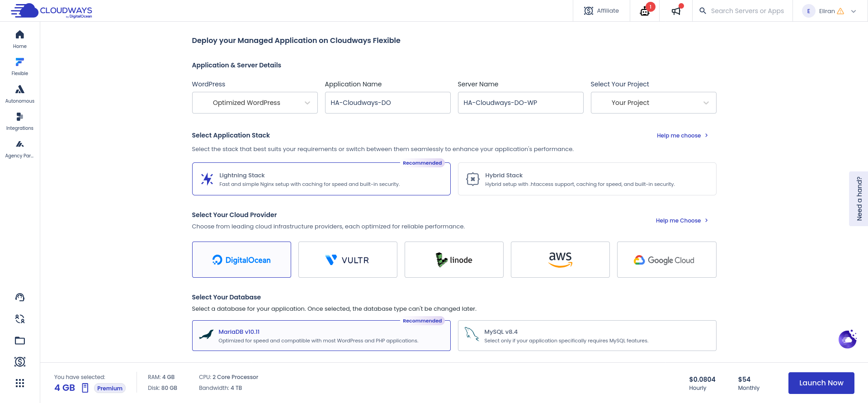Click the Eliran avatar icon
This screenshot has height=403, width=868.
coord(808,11)
